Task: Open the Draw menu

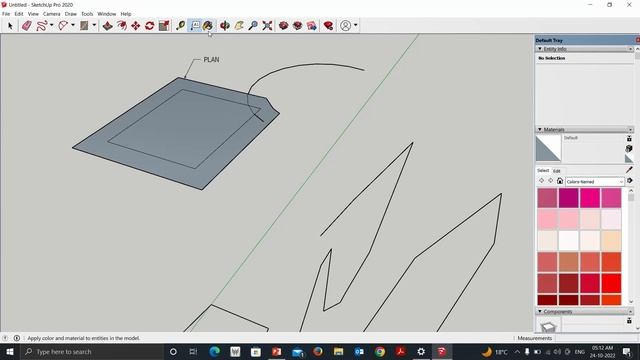Action: tap(71, 14)
